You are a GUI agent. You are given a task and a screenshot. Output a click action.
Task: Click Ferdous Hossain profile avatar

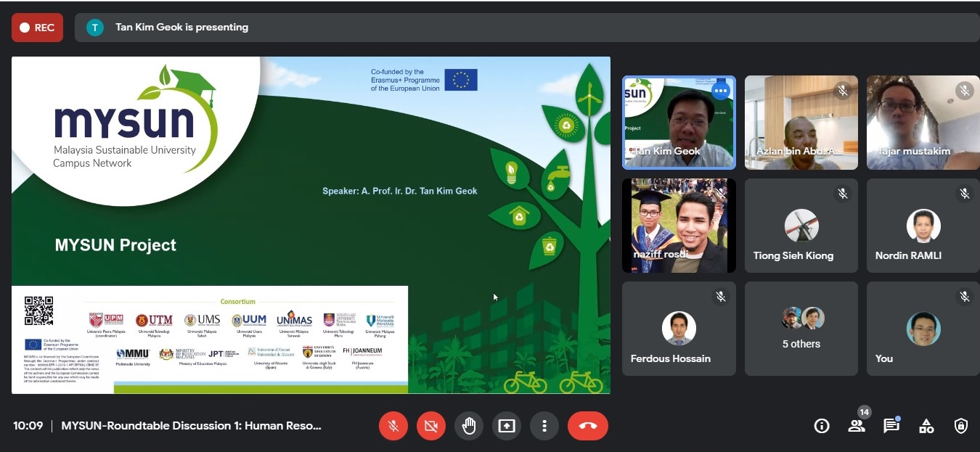point(679,329)
